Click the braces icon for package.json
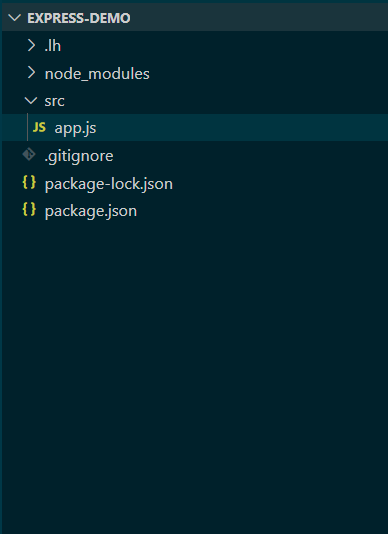 29,210
